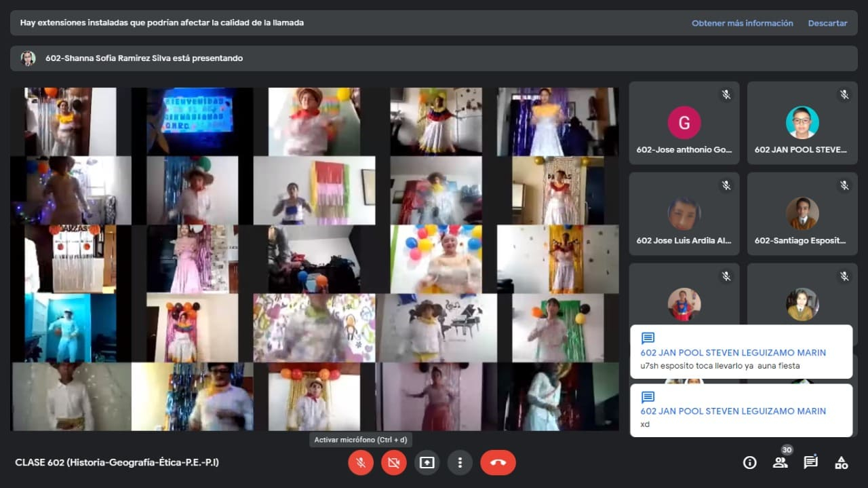Click 602-Santiago Esposito participant tile

802,214
